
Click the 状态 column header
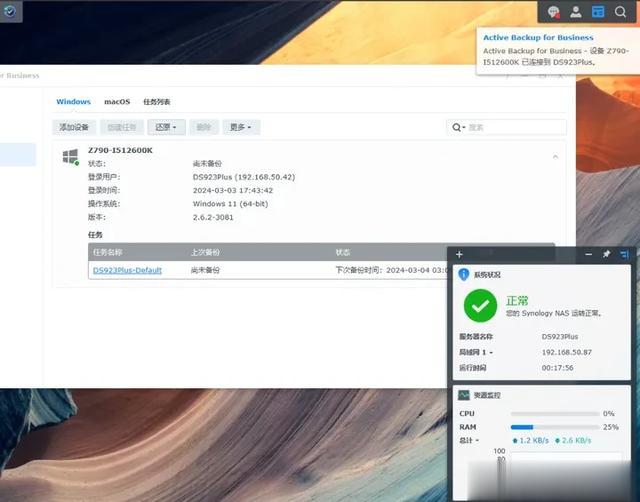coord(343,252)
